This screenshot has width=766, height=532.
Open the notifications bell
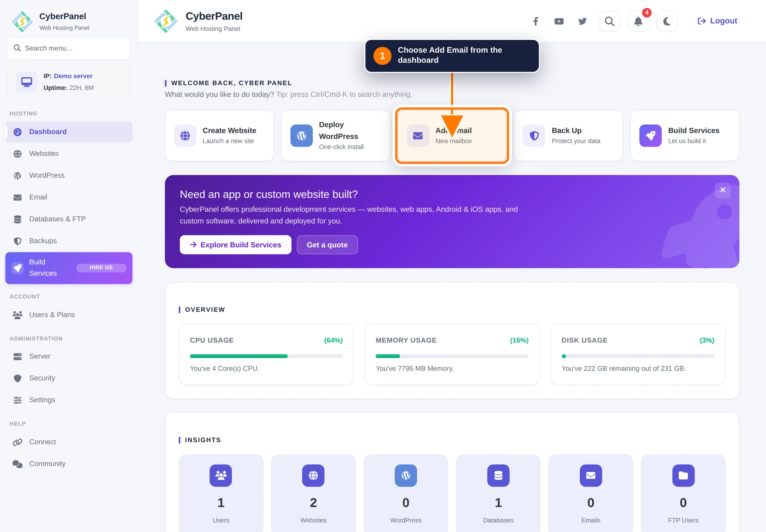point(638,21)
